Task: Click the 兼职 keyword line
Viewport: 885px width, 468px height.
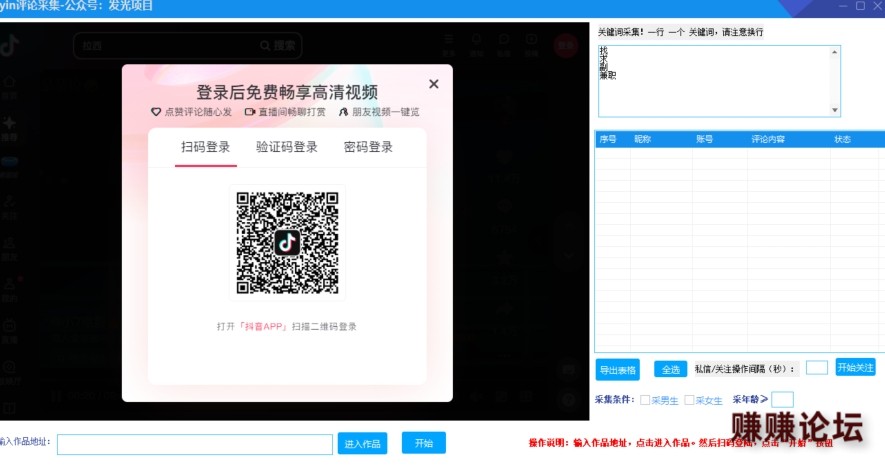Action: [608, 75]
